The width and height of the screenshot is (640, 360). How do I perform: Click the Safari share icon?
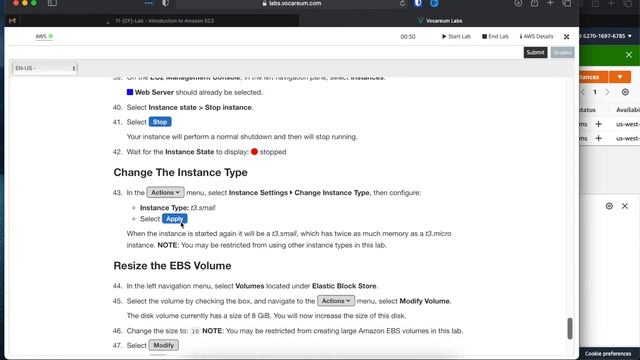point(534,3)
